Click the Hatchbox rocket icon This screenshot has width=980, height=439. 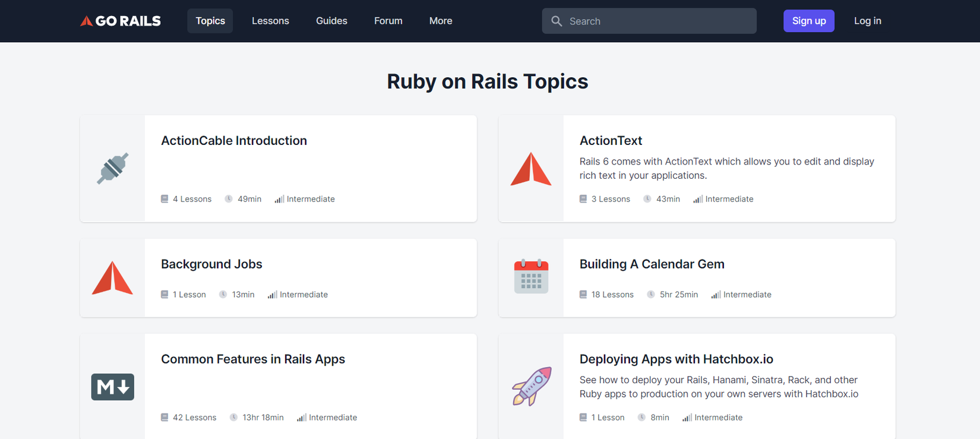point(532,386)
